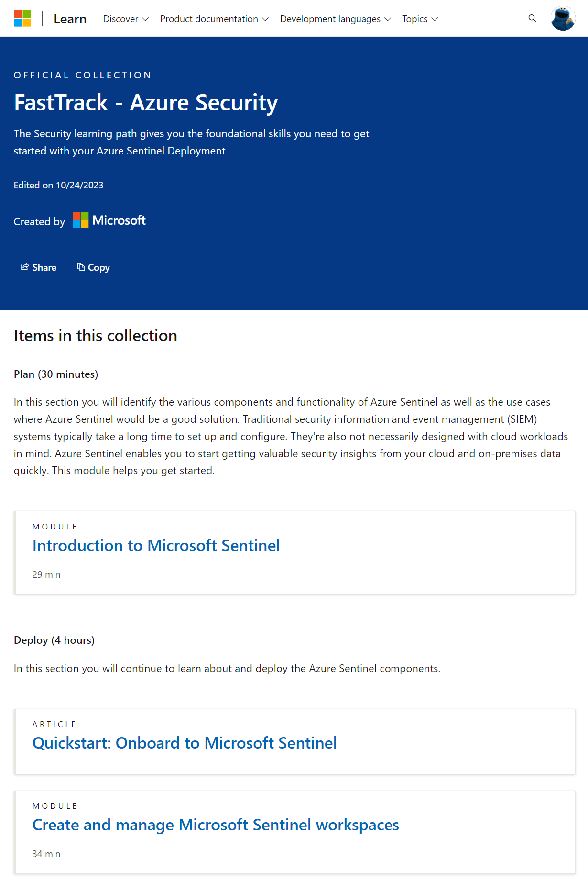
Task: Click the OFFICIAL COLLECTION label
Action: click(x=83, y=75)
